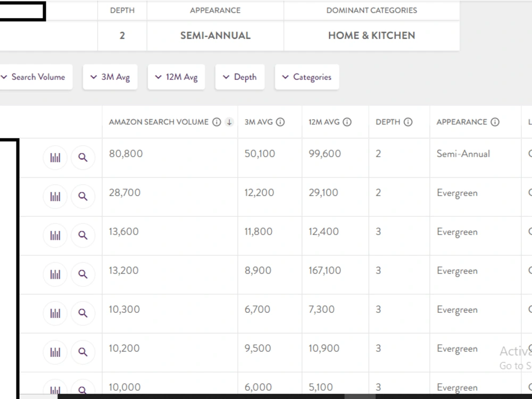Click search icon in the 10,300 row
The height and width of the screenshot is (399, 532).
tap(83, 313)
